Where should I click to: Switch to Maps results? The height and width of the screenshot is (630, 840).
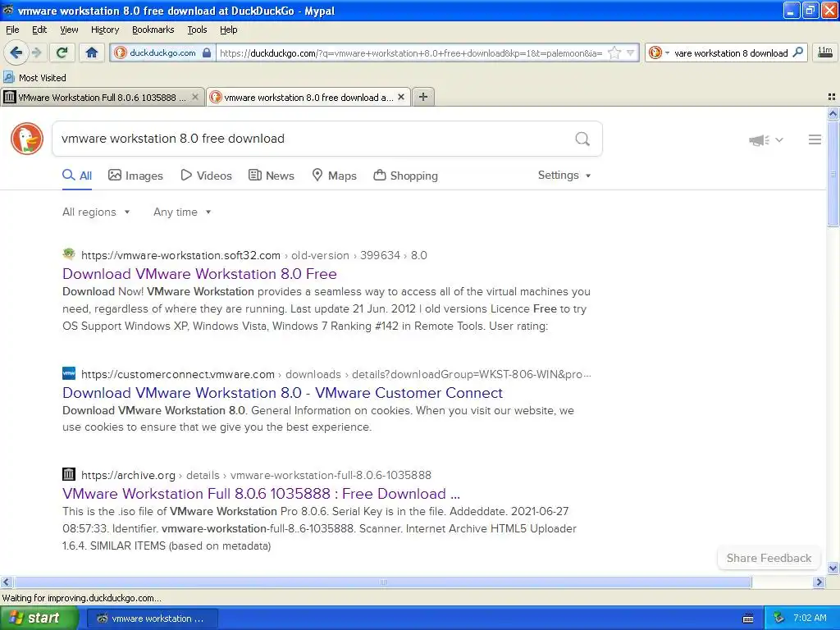coord(335,176)
